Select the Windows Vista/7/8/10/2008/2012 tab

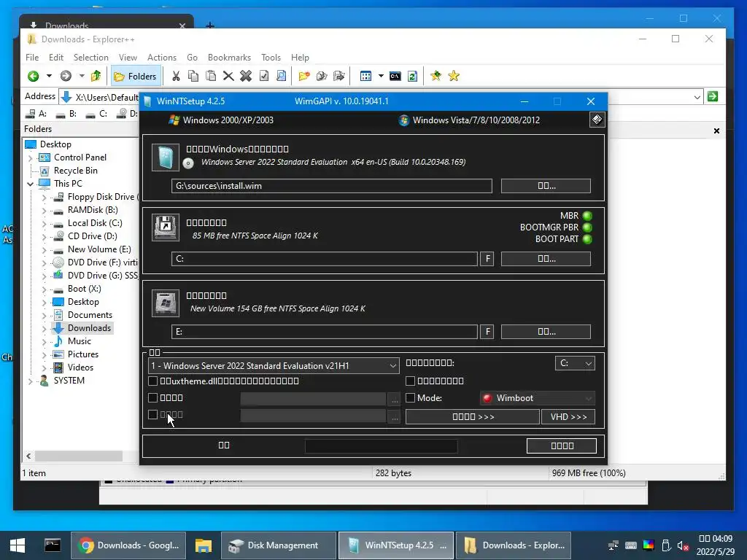click(469, 120)
